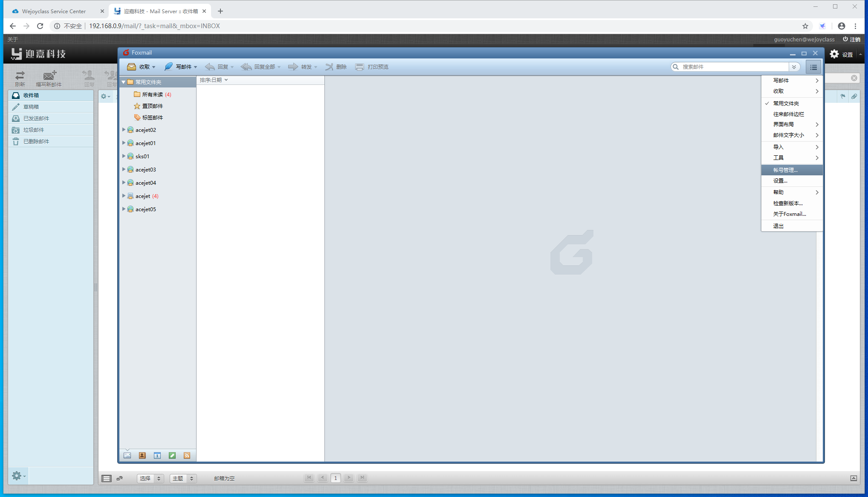Screen dimensions: 868x497
Task: Open the Calendar view icon
Action: [x=157, y=456]
